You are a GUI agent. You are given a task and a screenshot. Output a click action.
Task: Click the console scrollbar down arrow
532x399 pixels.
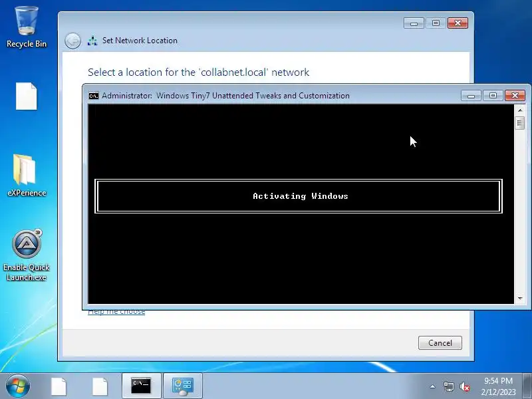click(x=520, y=298)
